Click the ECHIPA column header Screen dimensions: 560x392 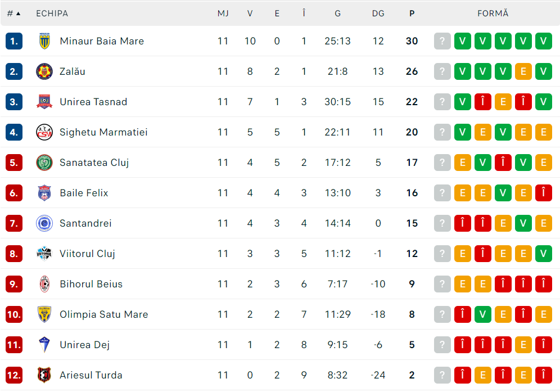pos(52,13)
